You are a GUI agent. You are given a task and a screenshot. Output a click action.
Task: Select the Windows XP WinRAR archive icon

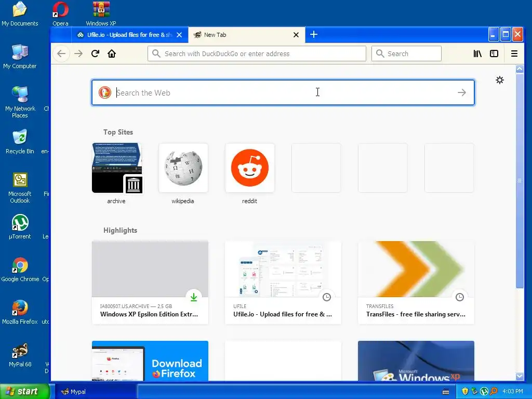pyautogui.click(x=101, y=14)
